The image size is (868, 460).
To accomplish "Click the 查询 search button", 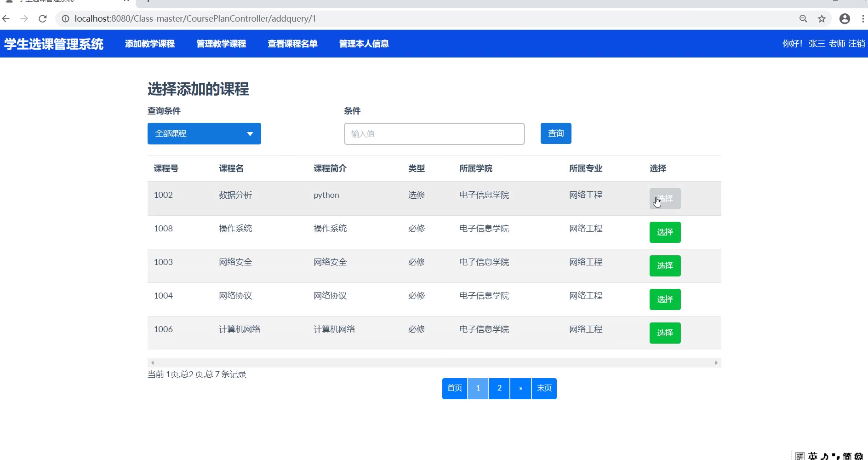I will click(556, 133).
